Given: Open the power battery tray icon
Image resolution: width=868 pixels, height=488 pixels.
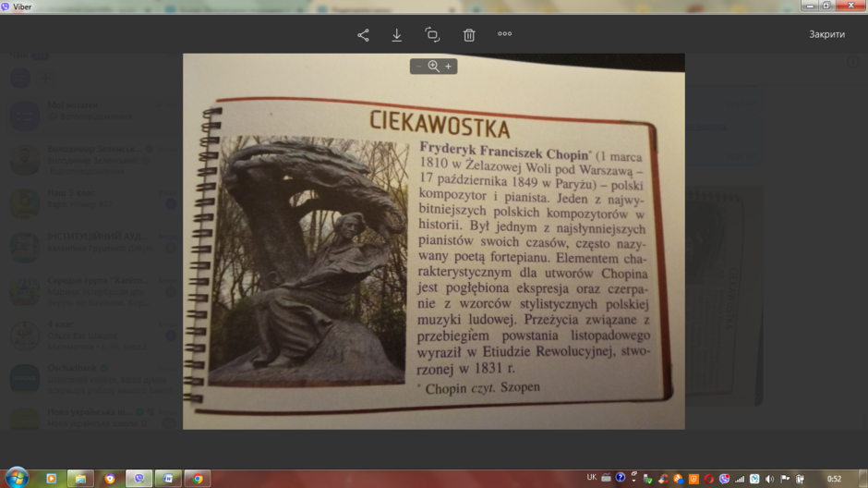Looking at the screenshot, I should pos(800,479).
